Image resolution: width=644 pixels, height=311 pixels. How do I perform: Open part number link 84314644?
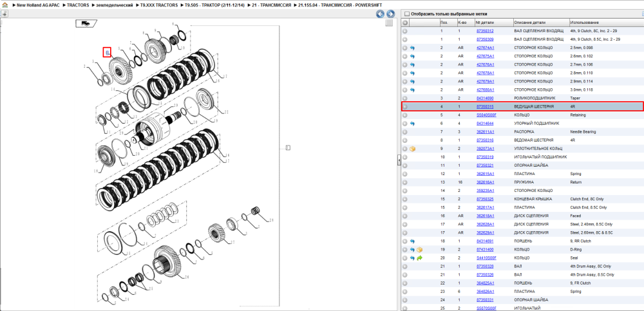tap(485, 124)
